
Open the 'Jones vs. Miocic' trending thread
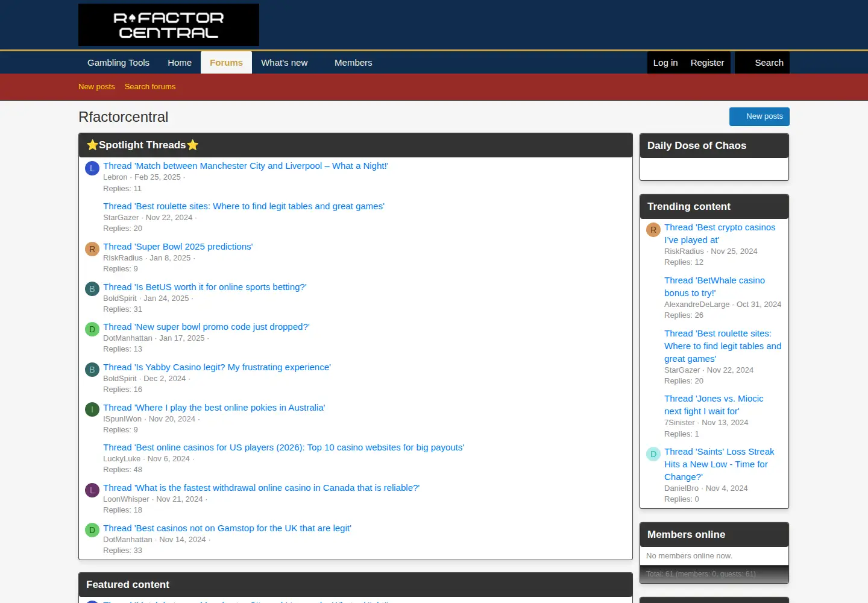coord(714,405)
